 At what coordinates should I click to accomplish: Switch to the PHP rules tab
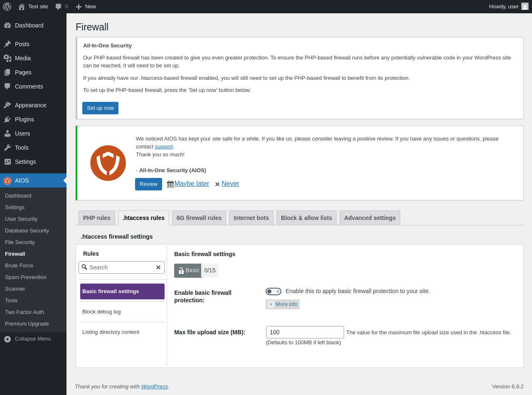coord(97,218)
